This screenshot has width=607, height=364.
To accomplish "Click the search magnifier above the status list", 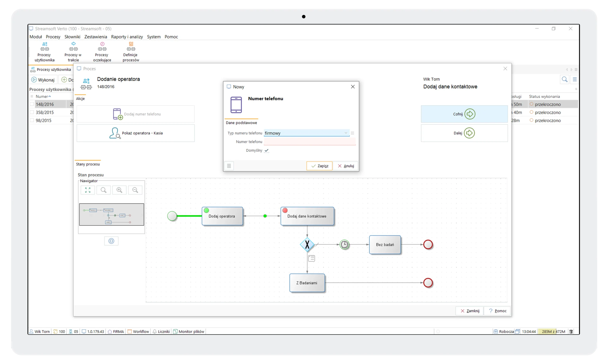I will point(564,79).
